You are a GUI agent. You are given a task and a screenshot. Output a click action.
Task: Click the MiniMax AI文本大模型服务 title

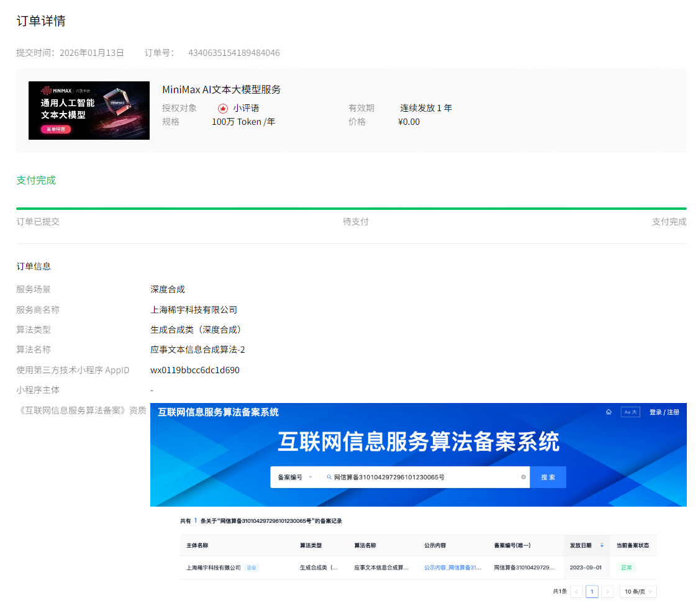point(221,89)
